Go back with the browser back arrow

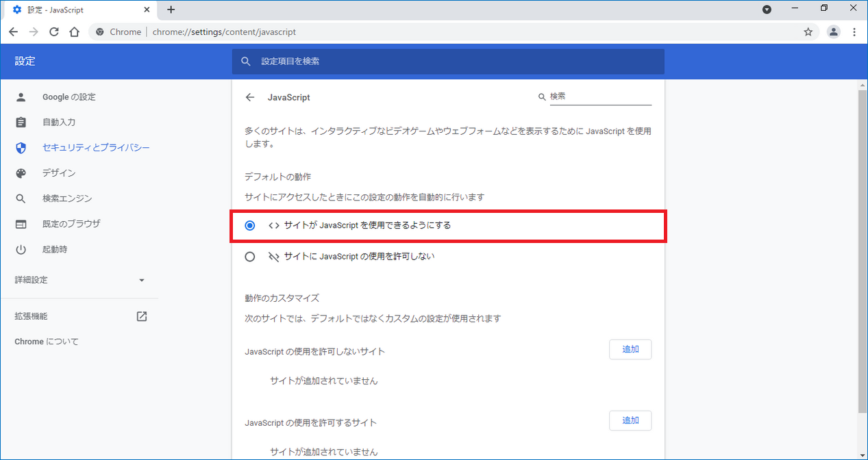point(13,32)
